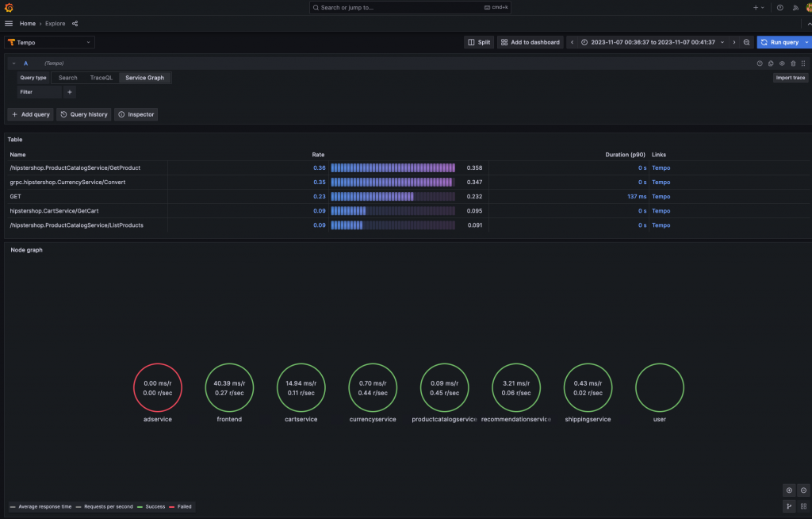Go to Home breadcrumb
The width and height of the screenshot is (812, 519).
pos(28,23)
